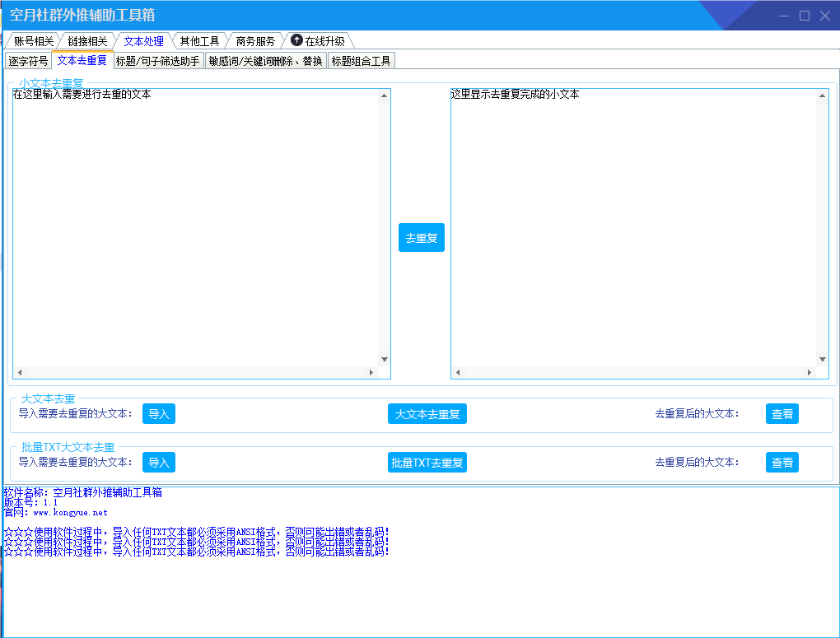Click the 去重复 button

click(422, 237)
